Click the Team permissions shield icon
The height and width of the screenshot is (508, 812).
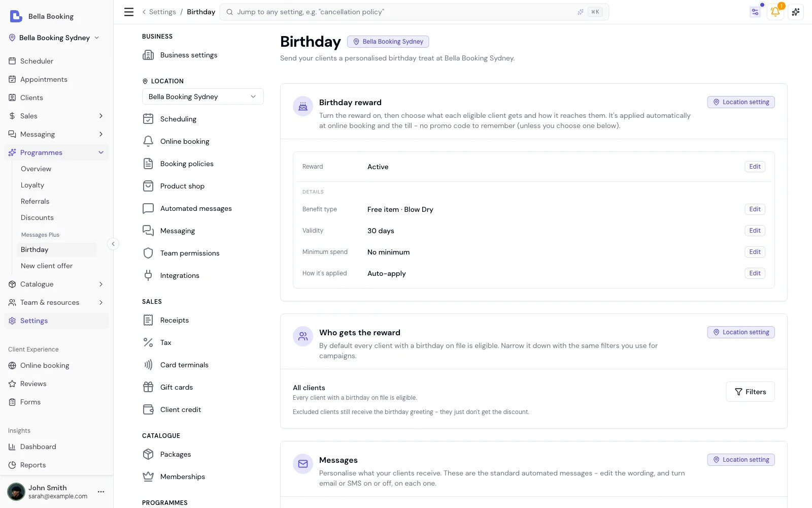point(148,253)
